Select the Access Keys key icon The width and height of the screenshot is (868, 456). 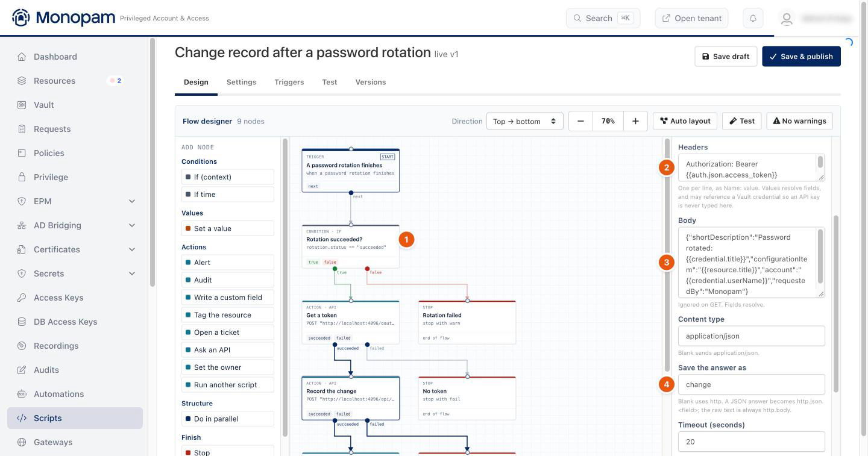click(22, 298)
